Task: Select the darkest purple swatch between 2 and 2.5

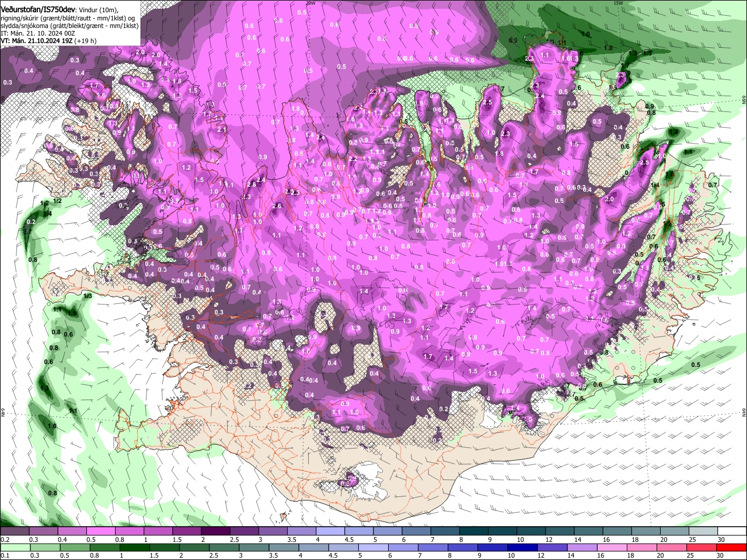Action: pyautogui.click(x=215, y=531)
